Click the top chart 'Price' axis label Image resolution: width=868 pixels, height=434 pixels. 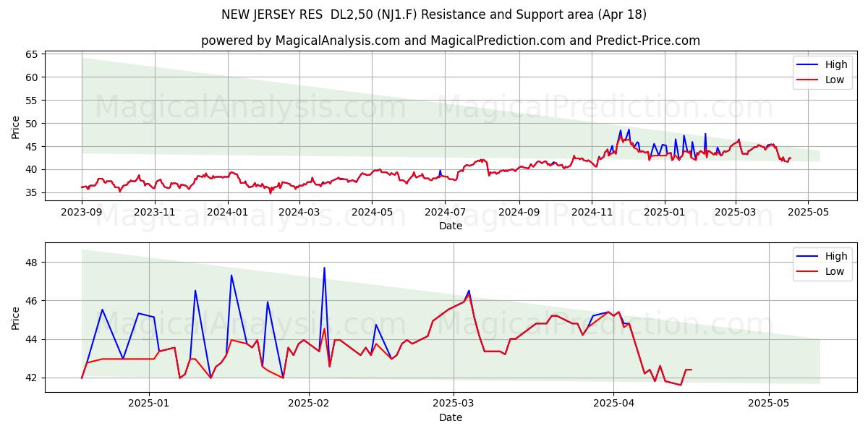[16, 126]
